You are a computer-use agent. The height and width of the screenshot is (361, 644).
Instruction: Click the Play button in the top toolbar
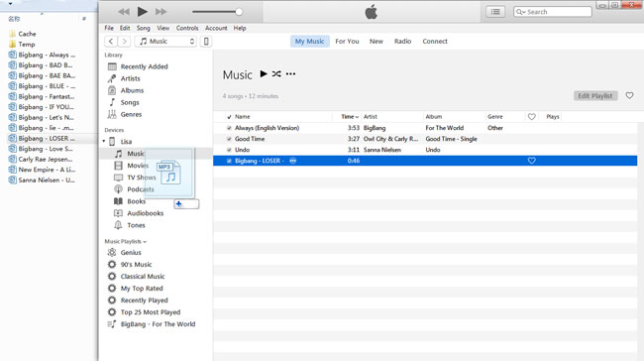[x=142, y=12]
